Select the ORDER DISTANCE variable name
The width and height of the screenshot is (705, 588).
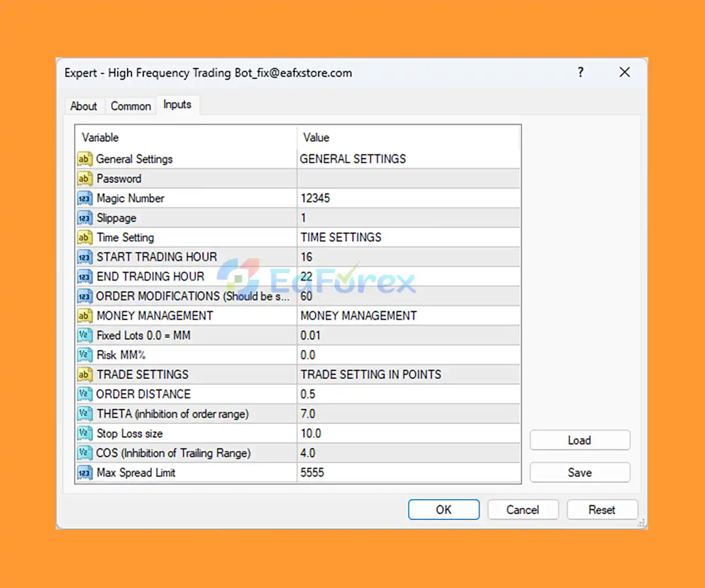tap(143, 394)
